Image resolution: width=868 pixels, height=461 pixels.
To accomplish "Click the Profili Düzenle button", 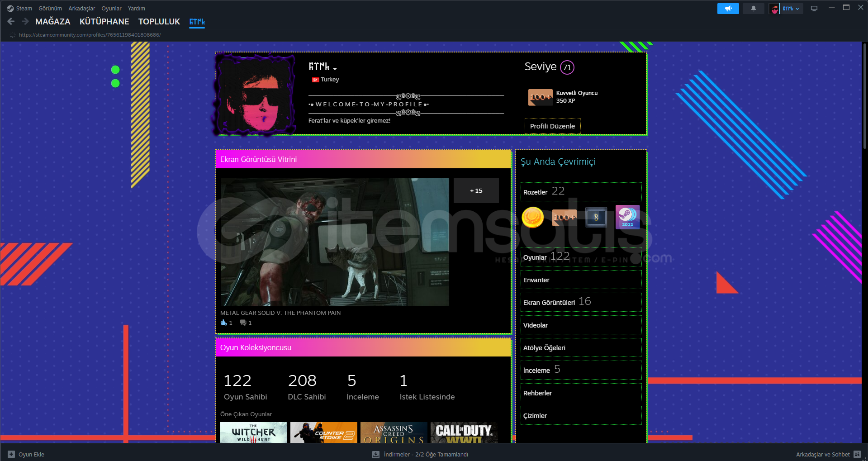I will [x=552, y=126].
